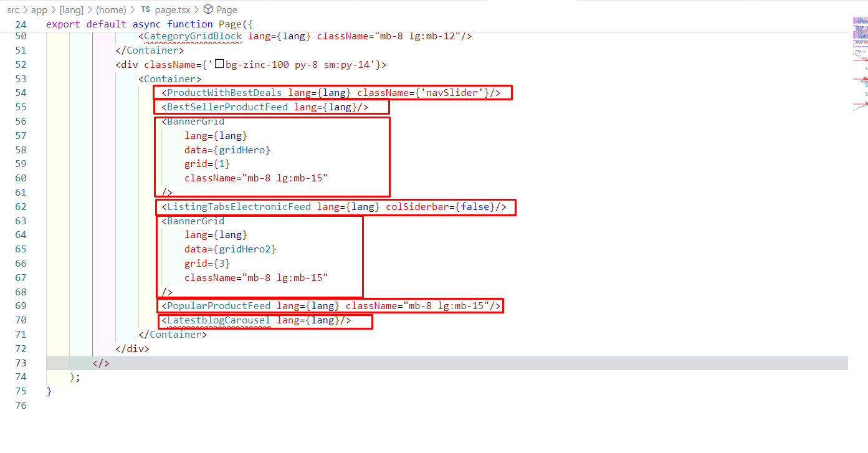
Task: Click 'BannerGrid' tag on line 63
Action: tap(196, 221)
